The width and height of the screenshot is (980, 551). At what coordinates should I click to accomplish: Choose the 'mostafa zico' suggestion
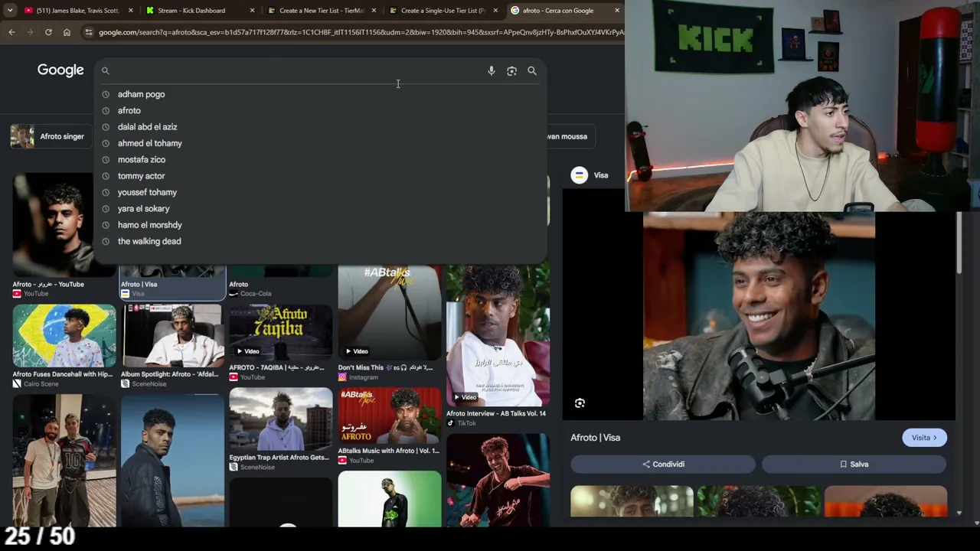pyautogui.click(x=141, y=159)
